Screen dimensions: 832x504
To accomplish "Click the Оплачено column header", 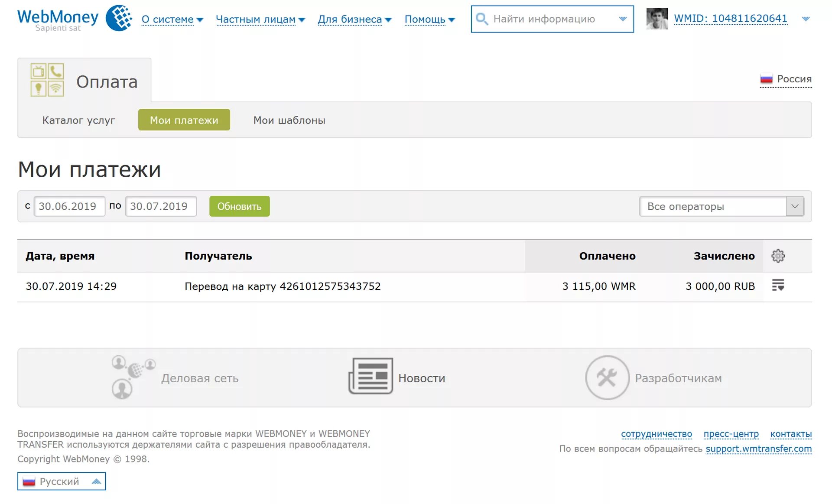I will (607, 256).
